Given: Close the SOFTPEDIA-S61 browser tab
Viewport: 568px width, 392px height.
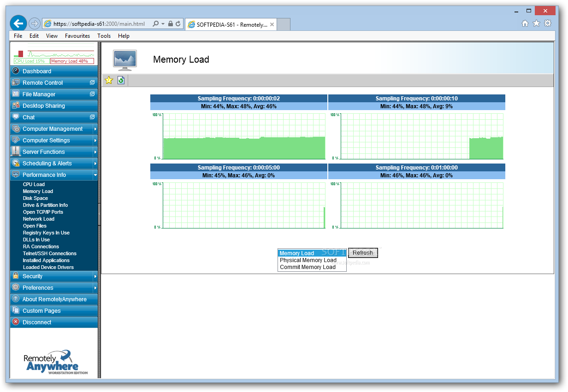Looking at the screenshot, I should (272, 24).
